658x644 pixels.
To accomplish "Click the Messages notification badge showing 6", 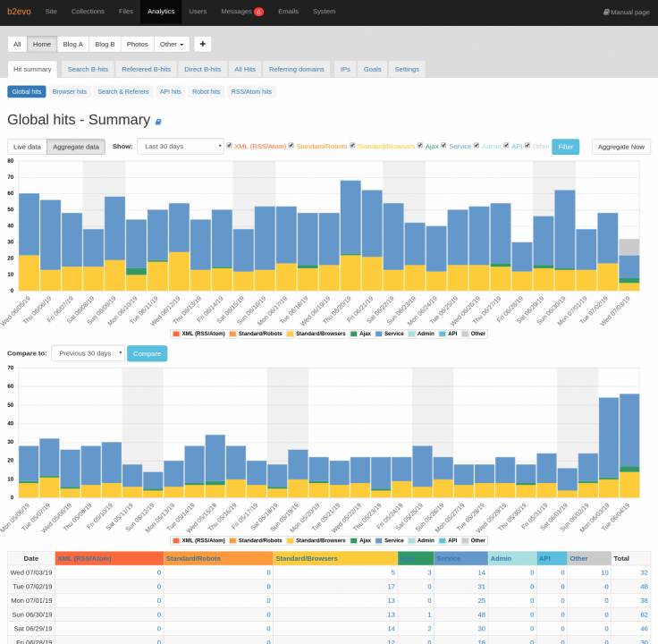I will click(x=258, y=12).
